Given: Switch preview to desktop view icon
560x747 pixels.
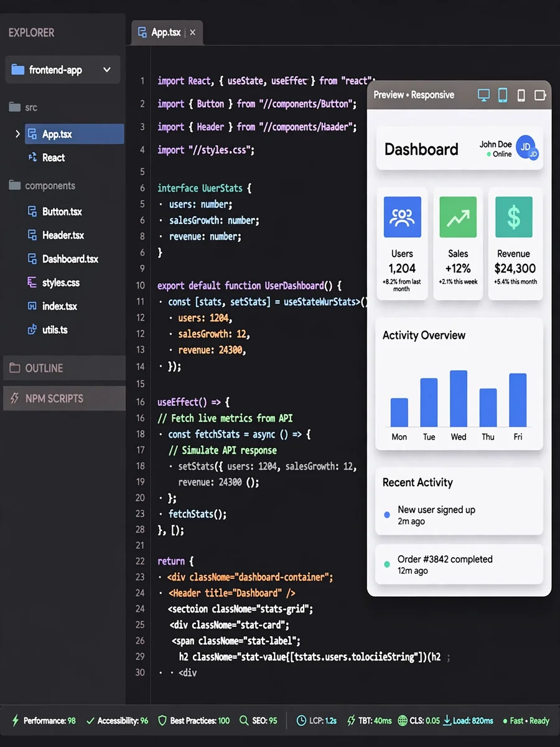Looking at the screenshot, I should pyautogui.click(x=483, y=95).
